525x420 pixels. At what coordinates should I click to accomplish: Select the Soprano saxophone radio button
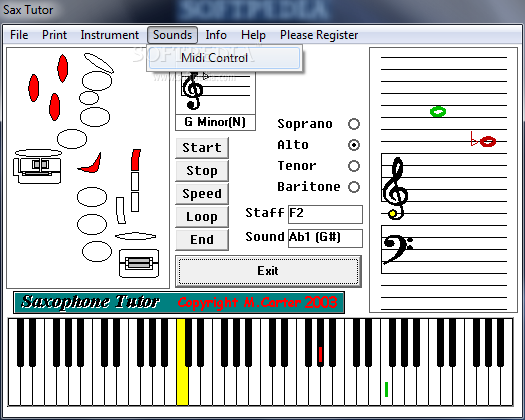[x=354, y=124]
